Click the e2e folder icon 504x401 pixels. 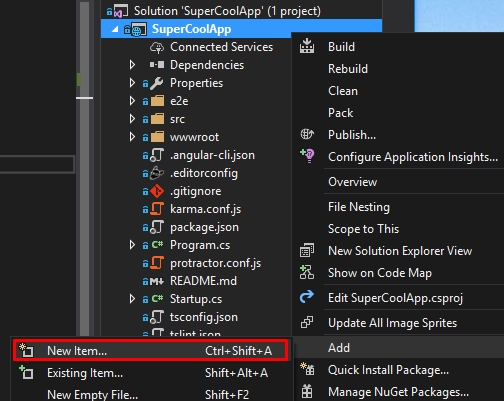click(x=157, y=101)
